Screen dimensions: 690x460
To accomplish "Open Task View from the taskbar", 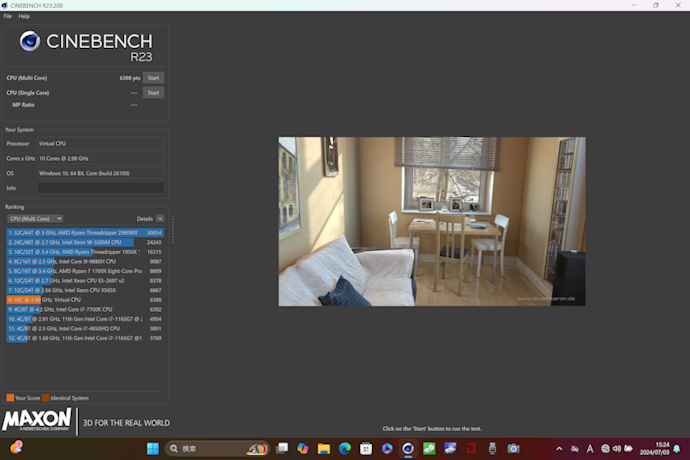I will (x=282, y=449).
